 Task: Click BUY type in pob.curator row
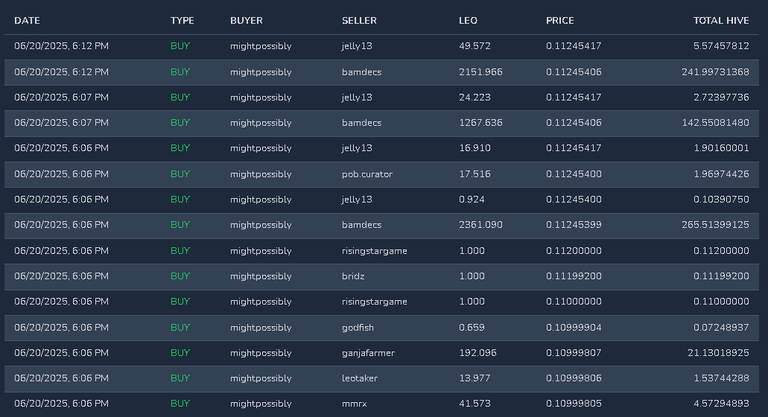point(180,174)
